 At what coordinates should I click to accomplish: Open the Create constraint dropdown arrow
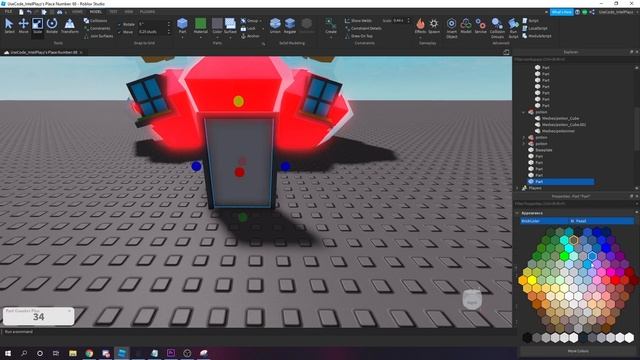(331, 38)
